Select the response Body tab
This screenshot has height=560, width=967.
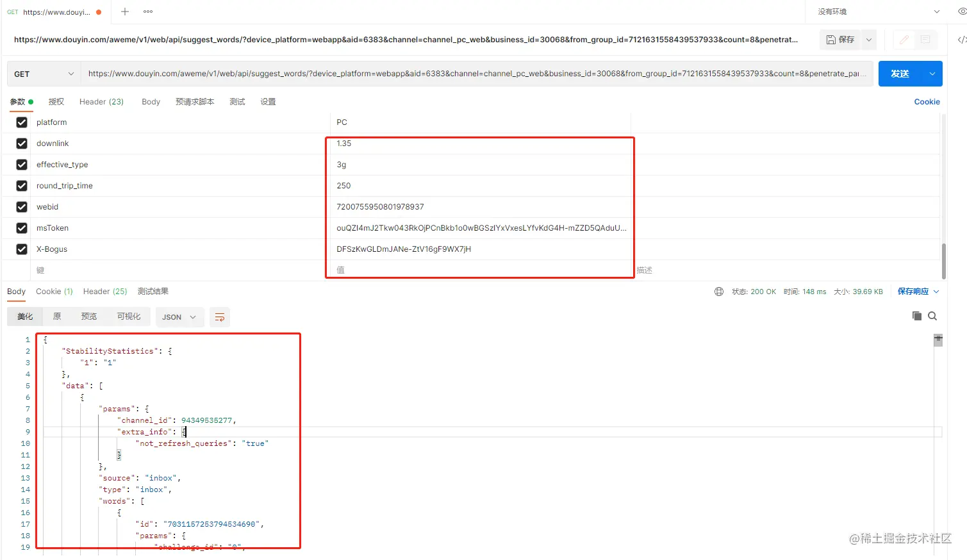point(17,292)
